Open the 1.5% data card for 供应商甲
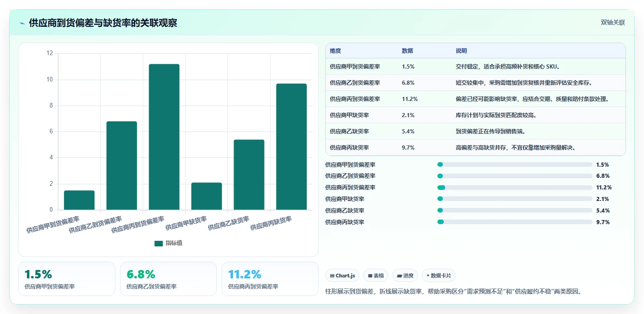This screenshot has height=314, width=644. pyautogui.click(x=67, y=278)
